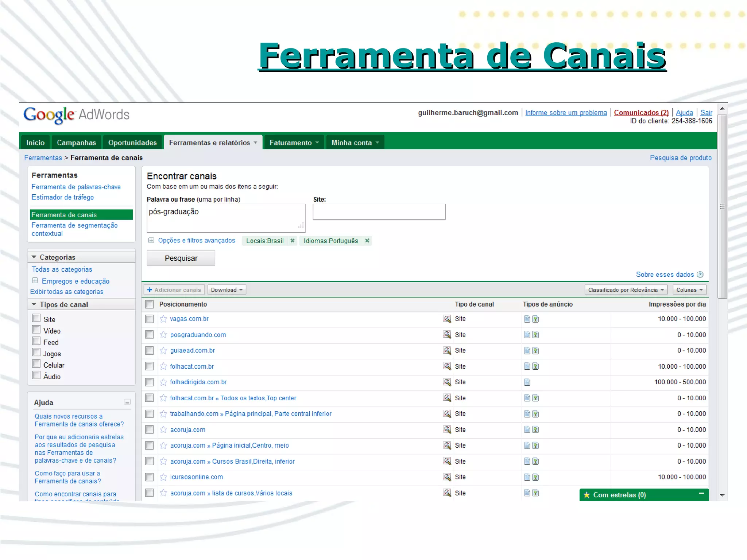This screenshot has height=560, width=747.
Task: Click the Google AdWords logo
Action: (77, 115)
